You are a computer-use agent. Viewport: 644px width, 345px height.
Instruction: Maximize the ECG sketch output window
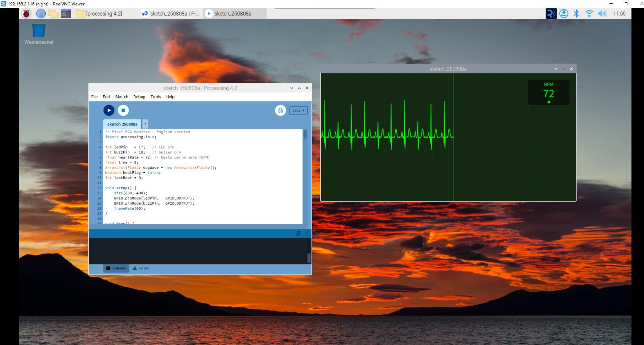click(564, 69)
